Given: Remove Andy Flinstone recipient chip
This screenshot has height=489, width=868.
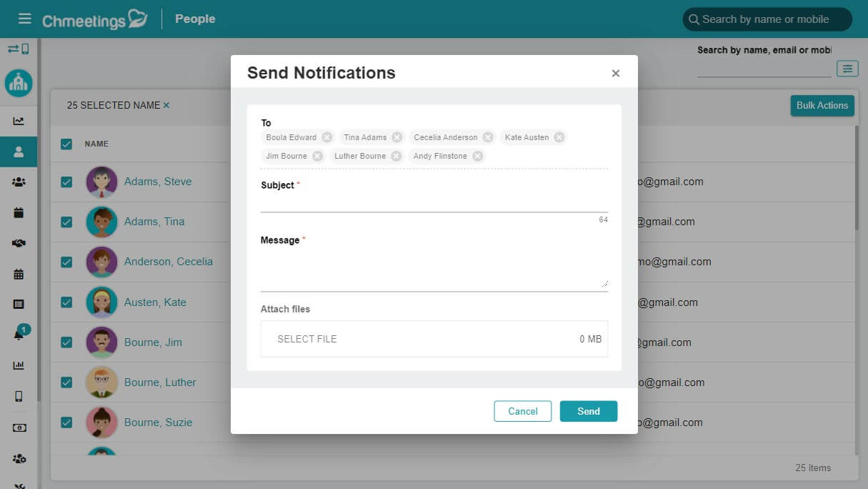Looking at the screenshot, I should tap(477, 156).
